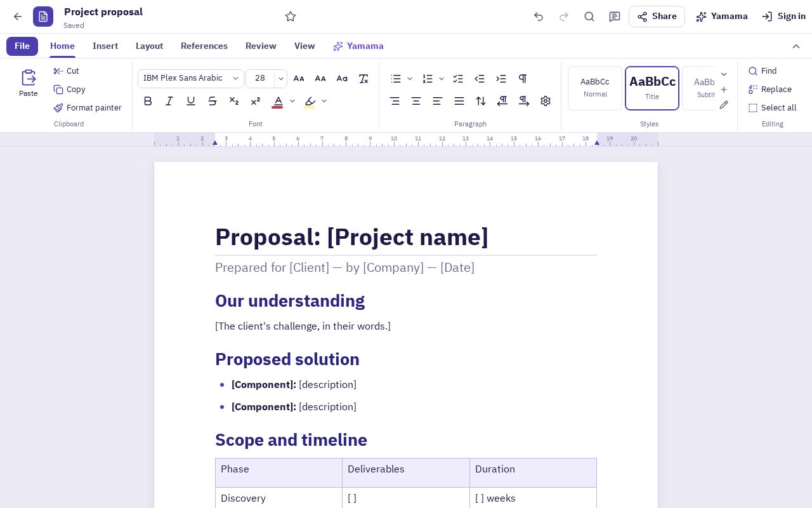The height and width of the screenshot is (508, 812).
Task: Clear formatting from the text
Action: 363,79
